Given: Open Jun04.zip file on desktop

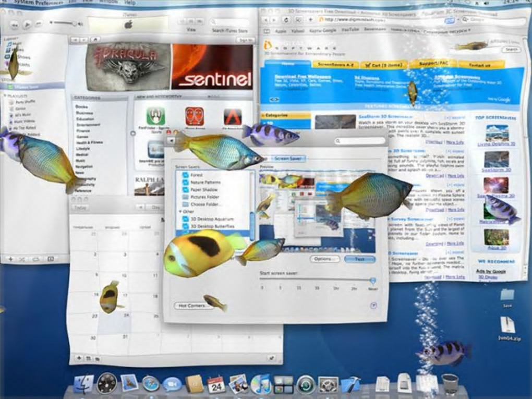Looking at the screenshot, I should tap(508, 328).
